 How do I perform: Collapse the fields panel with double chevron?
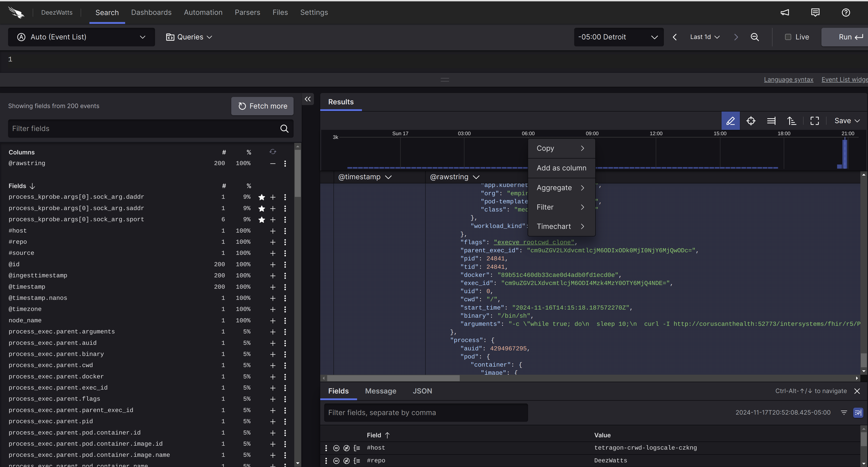[308, 99]
